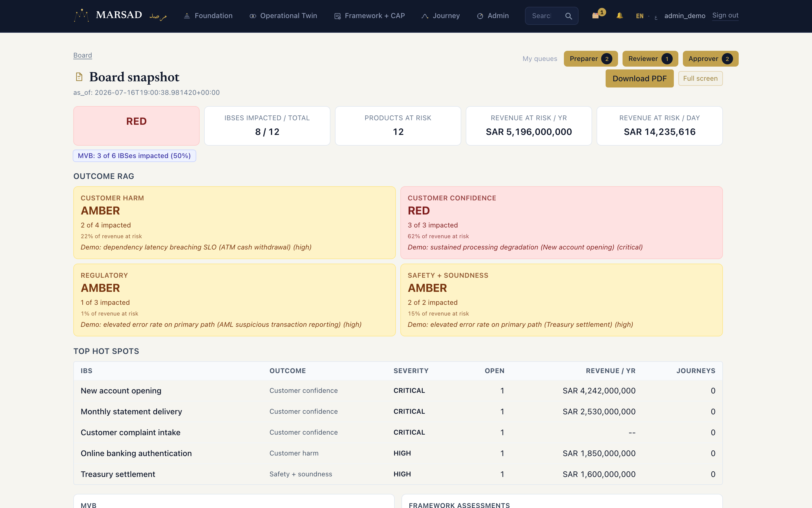Click the Board snapshot document icon
Viewport: 812px width, 508px height.
79,77
